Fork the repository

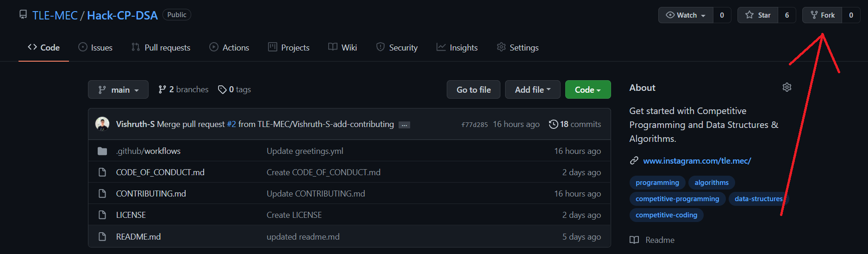[x=822, y=15]
